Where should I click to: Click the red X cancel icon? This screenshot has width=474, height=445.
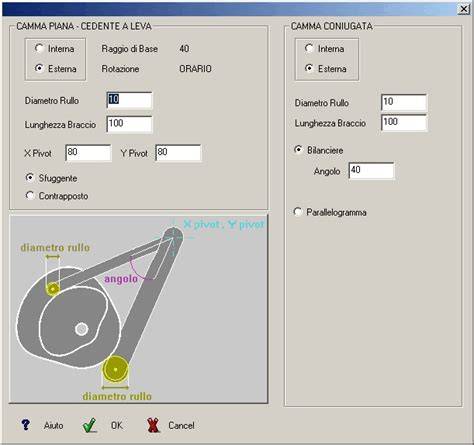(x=153, y=425)
